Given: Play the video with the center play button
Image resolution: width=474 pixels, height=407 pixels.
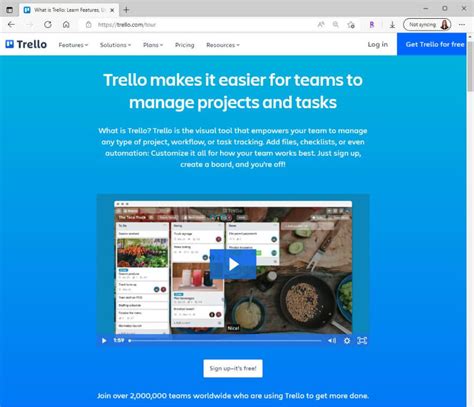Looking at the screenshot, I should pos(233,264).
